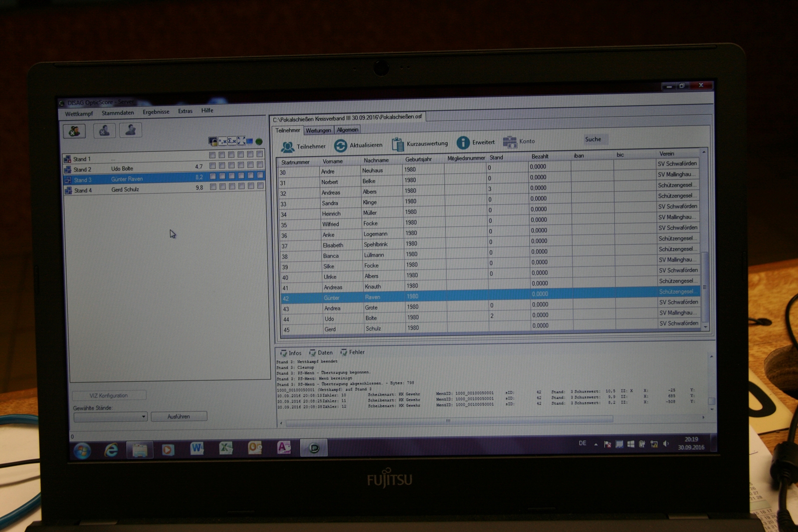Select the sum decimal (Σ,x) icon
Screen dimensions: 798x532
232,141
